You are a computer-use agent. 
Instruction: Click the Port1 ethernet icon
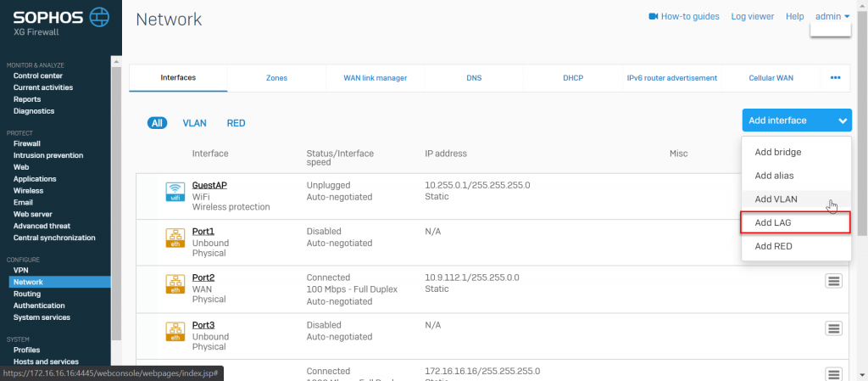[175, 238]
